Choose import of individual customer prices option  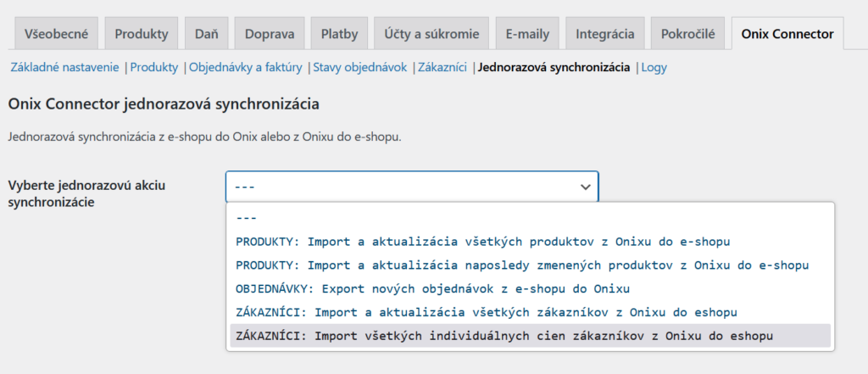(x=504, y=336)
